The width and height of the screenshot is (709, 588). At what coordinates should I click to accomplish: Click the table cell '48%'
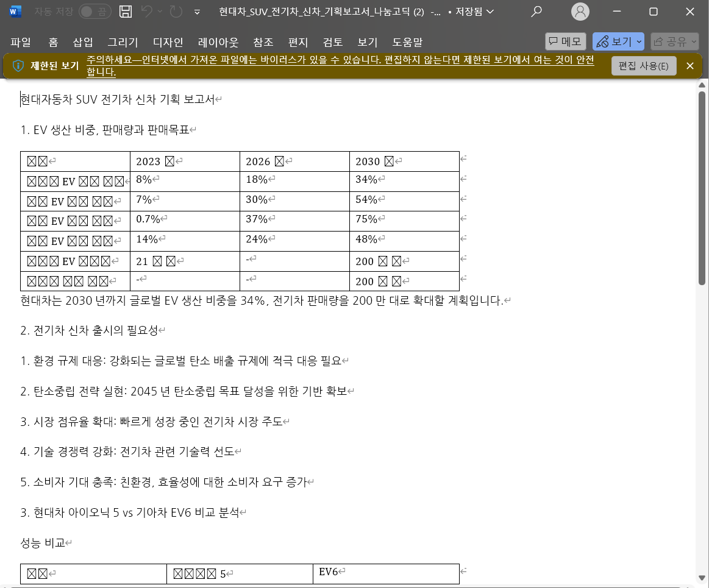tap(404, 241)
